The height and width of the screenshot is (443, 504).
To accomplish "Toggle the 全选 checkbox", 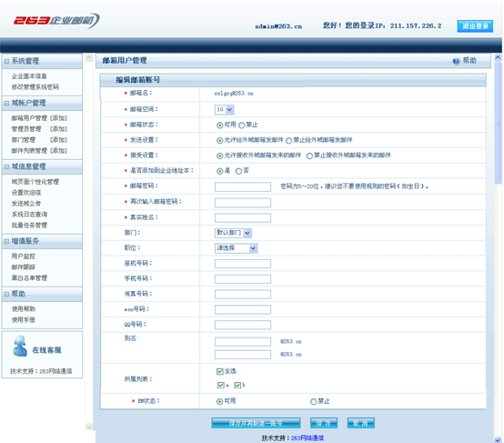I will (x=220, y=372).
